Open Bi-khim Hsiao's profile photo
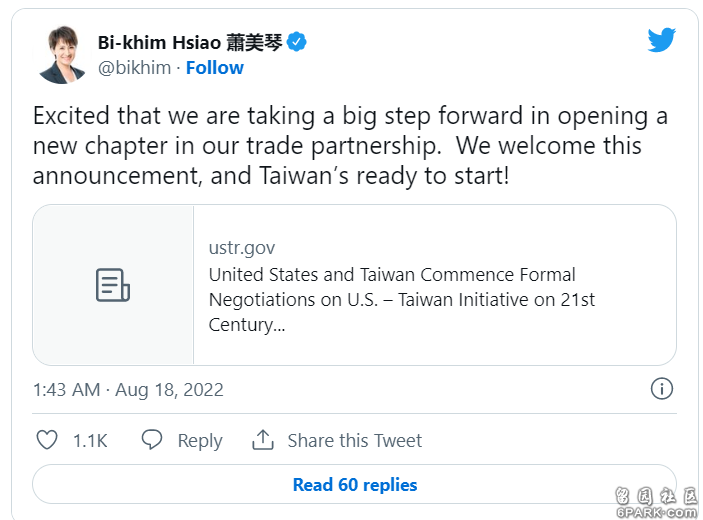 click(x=62, y=55)
